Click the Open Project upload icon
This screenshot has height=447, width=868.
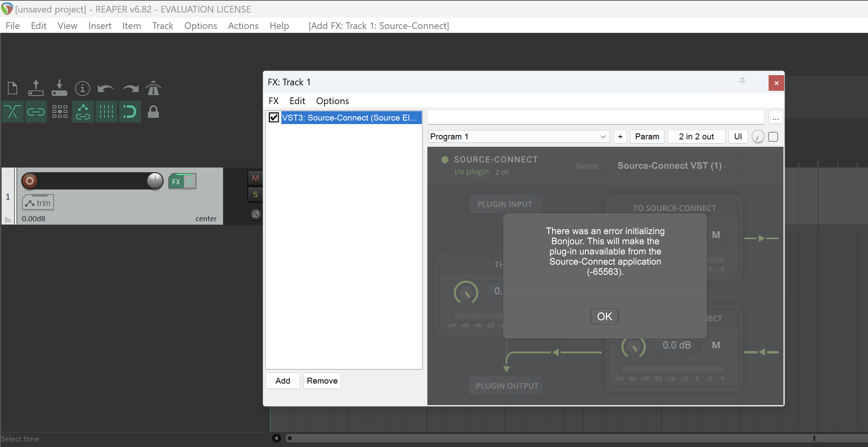pyautogui.click(x=36, y=88)
